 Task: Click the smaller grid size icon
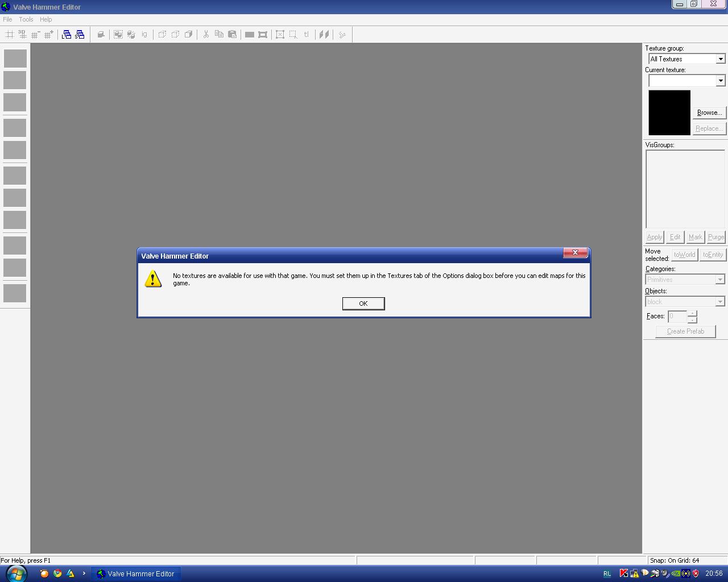tap(36, 35)
